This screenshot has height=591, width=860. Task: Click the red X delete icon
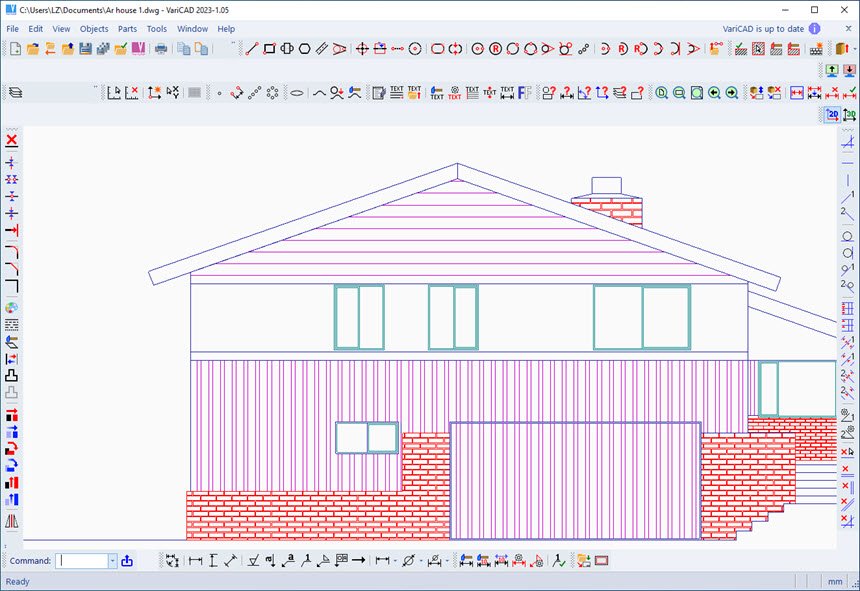[x=12, y=140]
